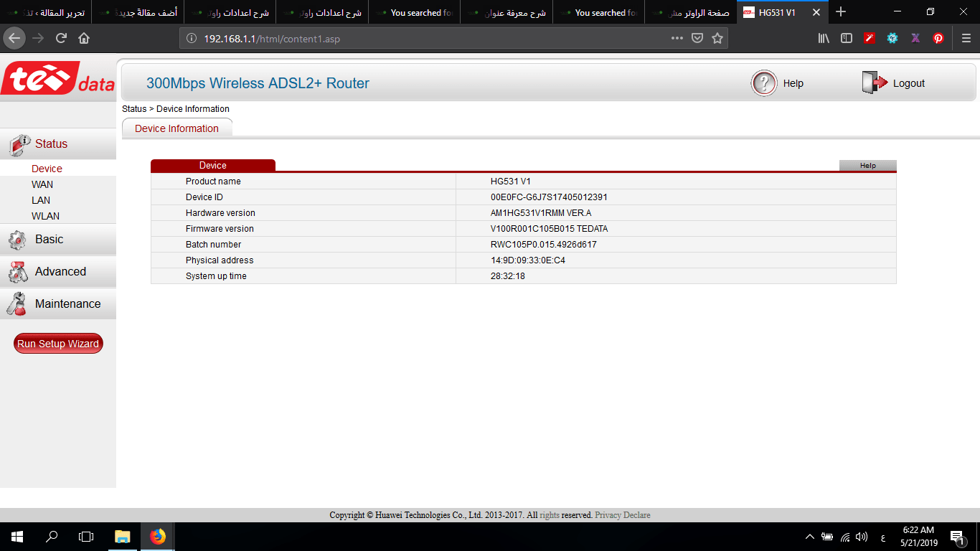Click the browser home icon
Screen dimensions: 980x551
[x=84, y=38]
